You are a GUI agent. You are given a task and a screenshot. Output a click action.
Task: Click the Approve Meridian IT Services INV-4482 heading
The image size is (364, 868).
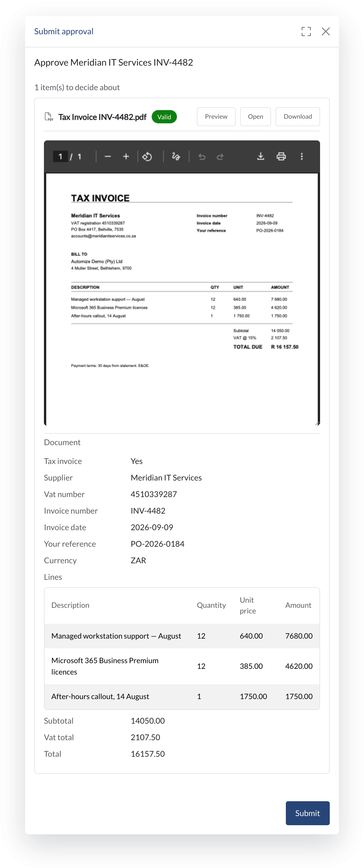[114, 62]
